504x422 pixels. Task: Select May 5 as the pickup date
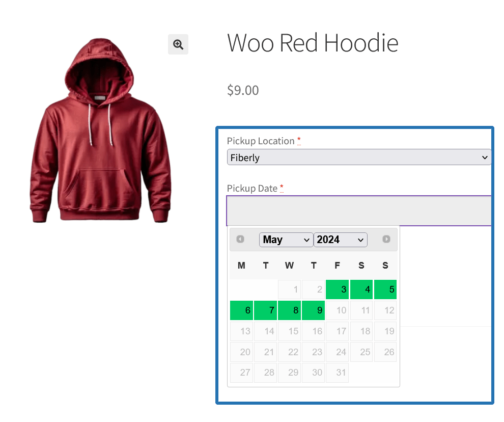pos(385,289)
